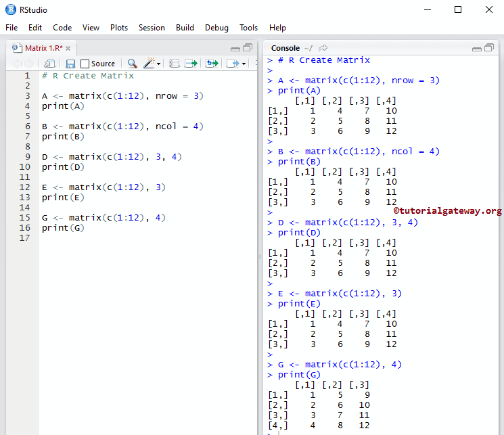Maximize the source editor pane
504x435 pixels.
tap(248, 48)
